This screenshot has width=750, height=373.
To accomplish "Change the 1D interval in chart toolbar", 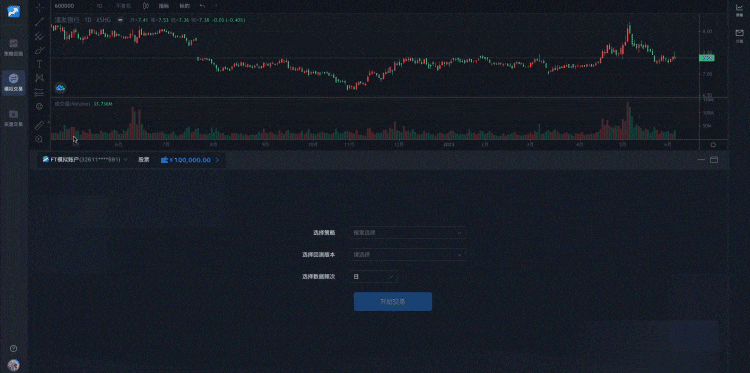I will pyautogui.click(x=99, y=6).
